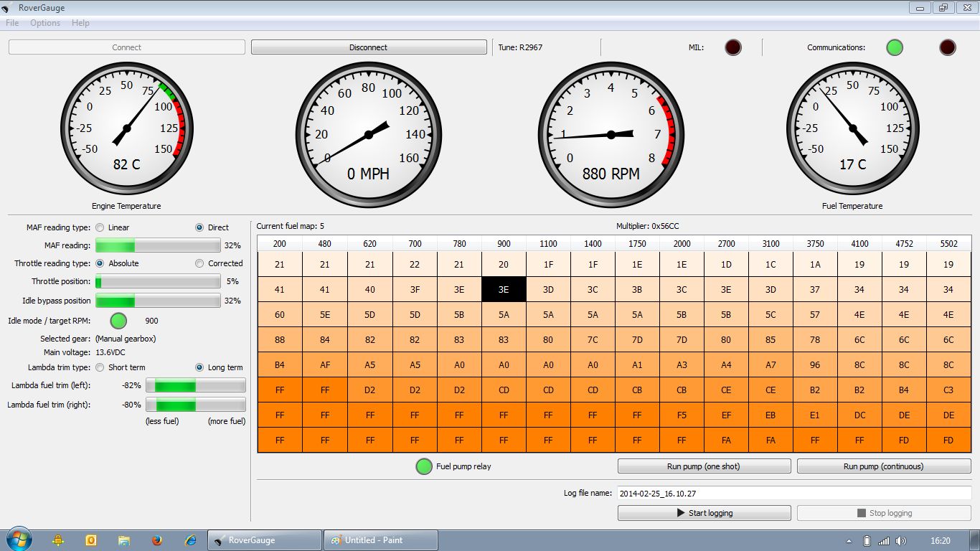Select Short term lambda trim
The height and width of the screenshot is (551, 980).
coord(100,367)
